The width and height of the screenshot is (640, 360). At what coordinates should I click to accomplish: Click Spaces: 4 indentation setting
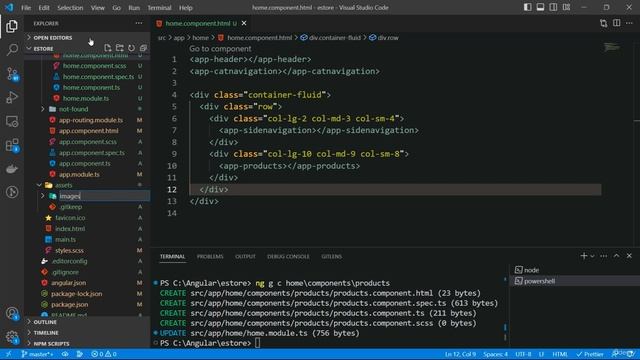pos(495,354)
